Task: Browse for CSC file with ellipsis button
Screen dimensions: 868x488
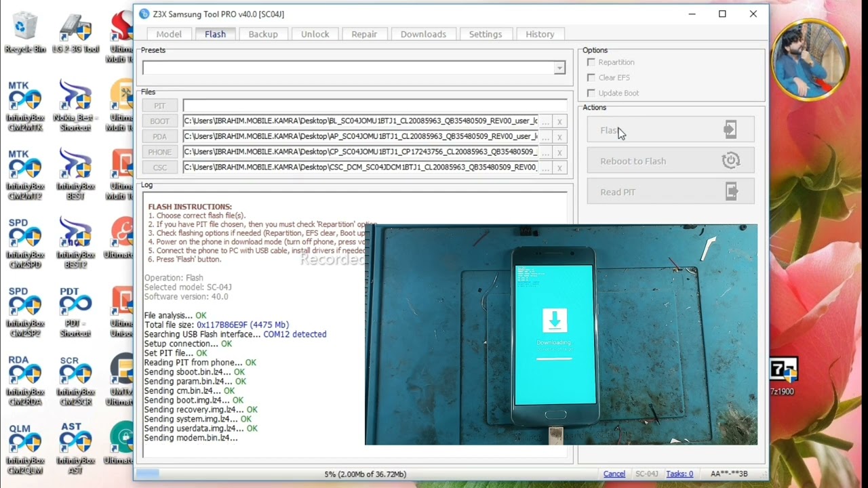Action: [x=545, y=168]
